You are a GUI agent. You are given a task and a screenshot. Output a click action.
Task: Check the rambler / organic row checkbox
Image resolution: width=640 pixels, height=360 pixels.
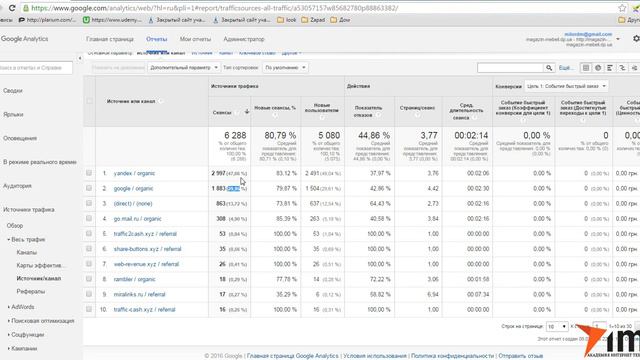[89, 279]
